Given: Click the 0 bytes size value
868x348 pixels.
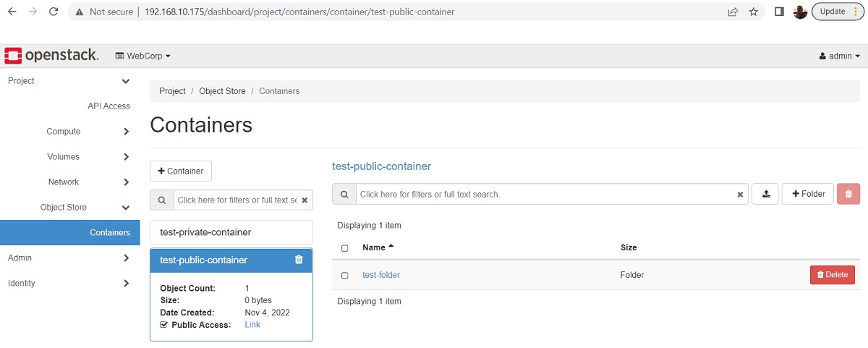Looking at the screenshot, I should pyautogui.click(x=258, y=300).
